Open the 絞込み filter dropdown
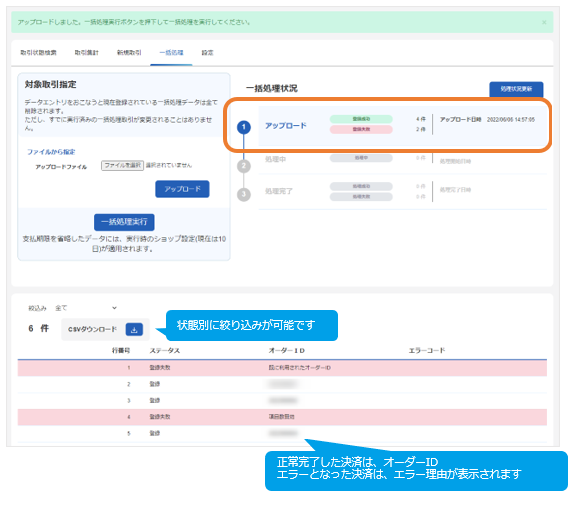Image resolution: width=578 pixels, height=509 pixels. click(x=86, y=308)
